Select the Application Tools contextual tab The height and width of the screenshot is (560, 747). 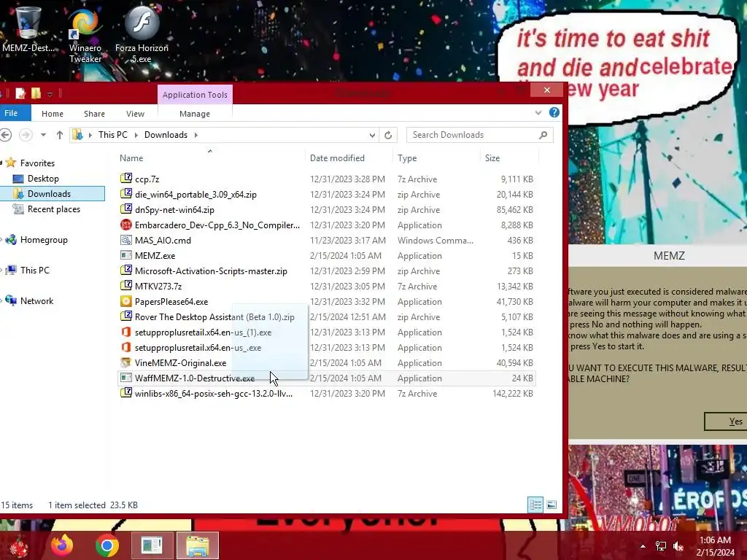(x=195, y=94)
